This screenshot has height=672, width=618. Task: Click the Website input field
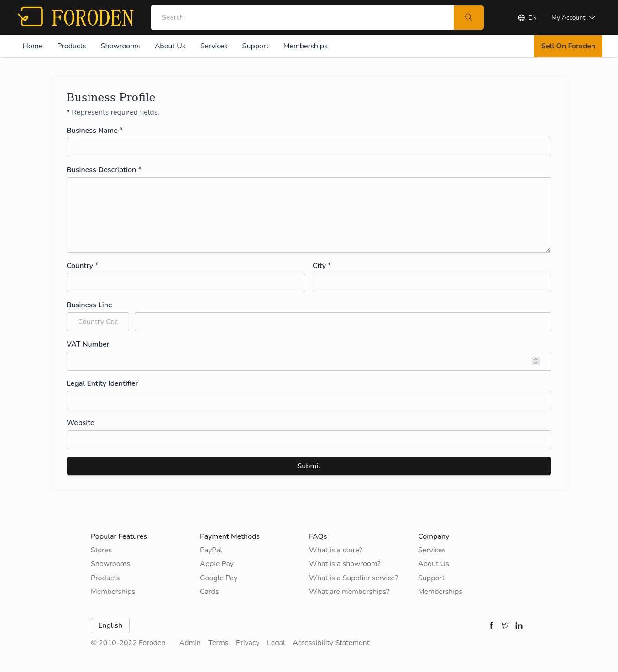tap(309, 440)
